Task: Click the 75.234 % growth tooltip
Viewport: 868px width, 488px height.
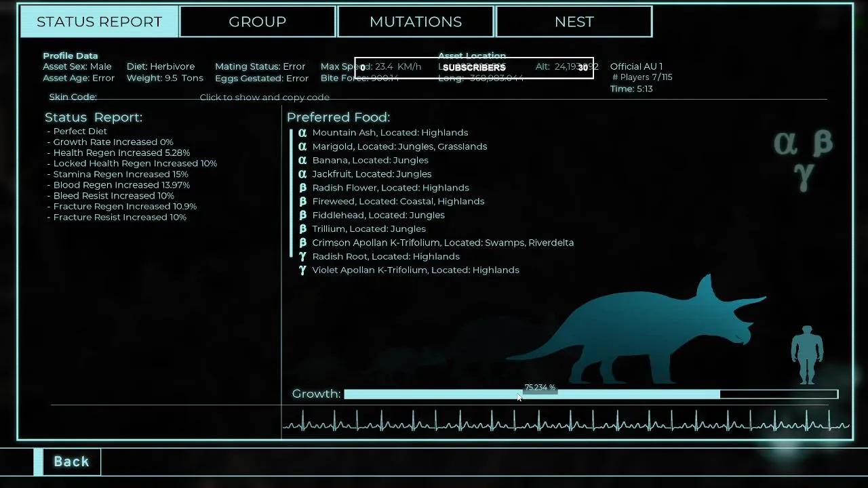Action: click(x=540, y=388)
